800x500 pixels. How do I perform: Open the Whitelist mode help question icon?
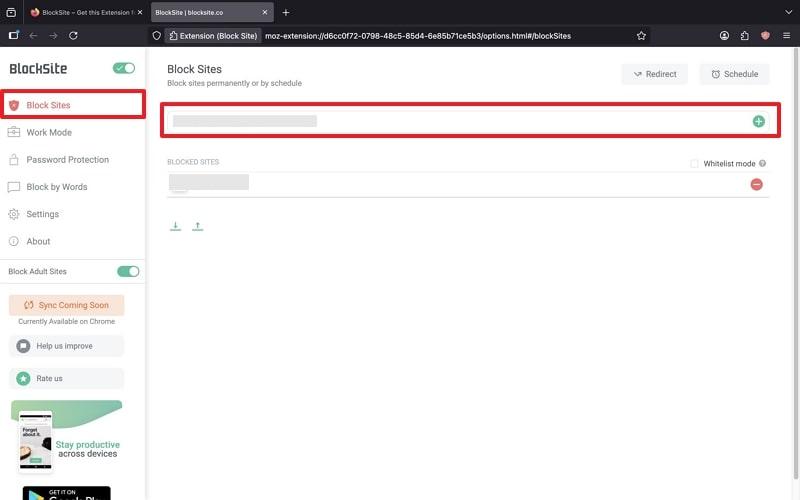763,163
